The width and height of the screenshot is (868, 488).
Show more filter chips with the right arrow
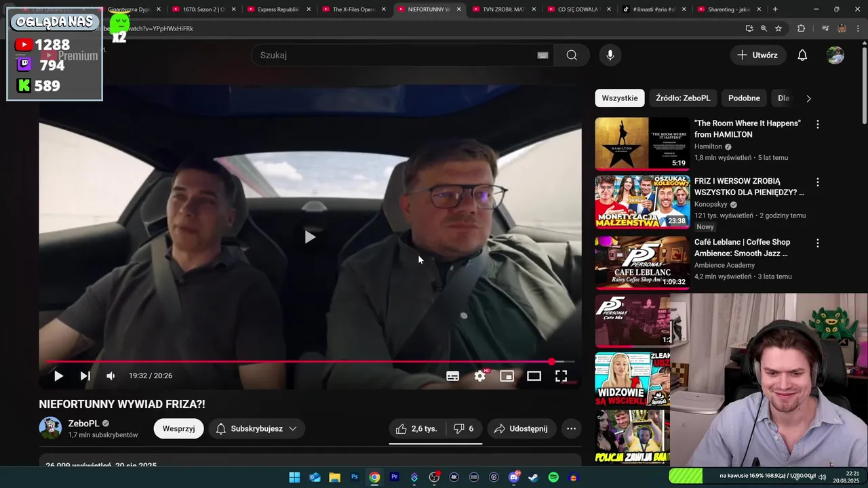pos(808,98)
